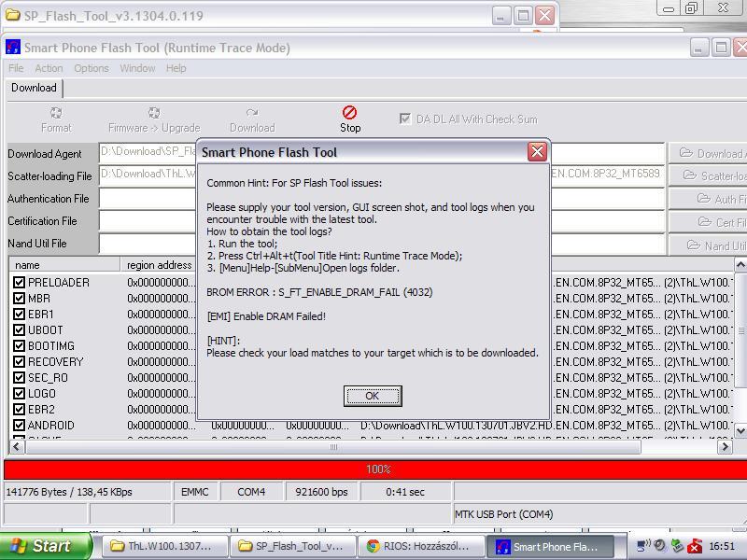Click the 0:41 sec timer status
This screenshot has height=560, width=747.
pos(405,492)
